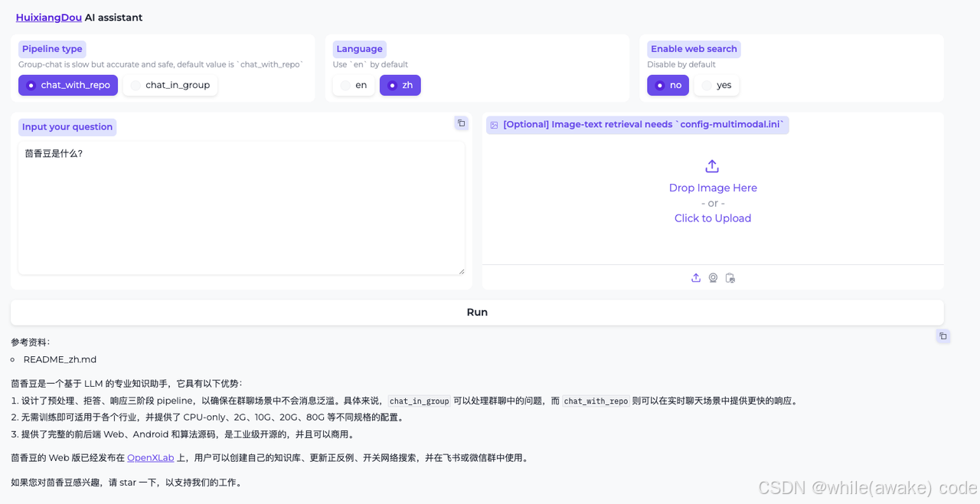This screenshot has width=980, height=504.
Task: Click the Enable web search label
Action: point(694,49)
